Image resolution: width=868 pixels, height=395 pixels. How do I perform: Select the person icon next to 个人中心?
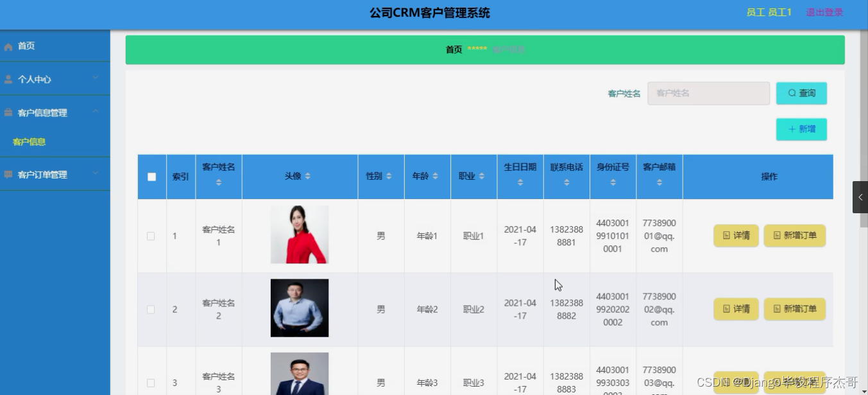click(x=8, y=78)
